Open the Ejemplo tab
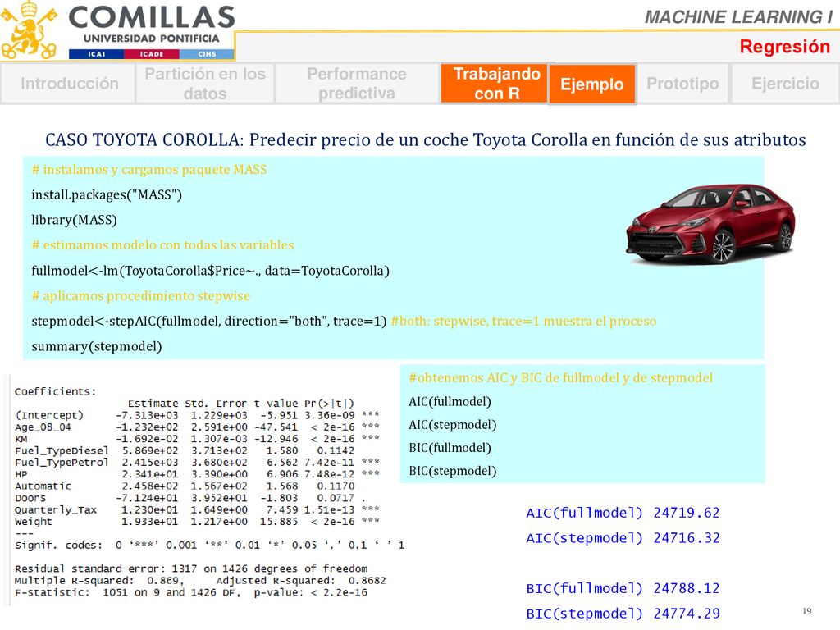The image size is (840, 630). (x=592, y=84)
